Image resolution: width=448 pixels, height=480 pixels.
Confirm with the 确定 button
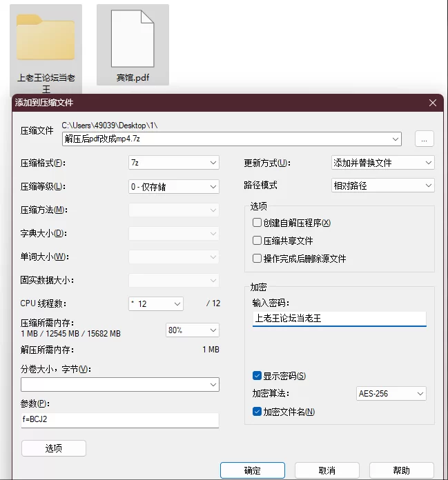pos(253,470)
